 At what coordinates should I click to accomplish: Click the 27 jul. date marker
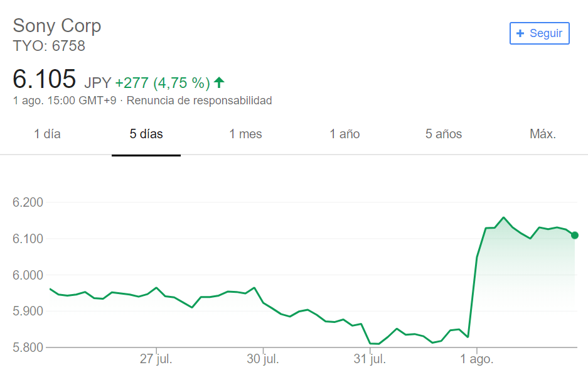pos(156,359)
